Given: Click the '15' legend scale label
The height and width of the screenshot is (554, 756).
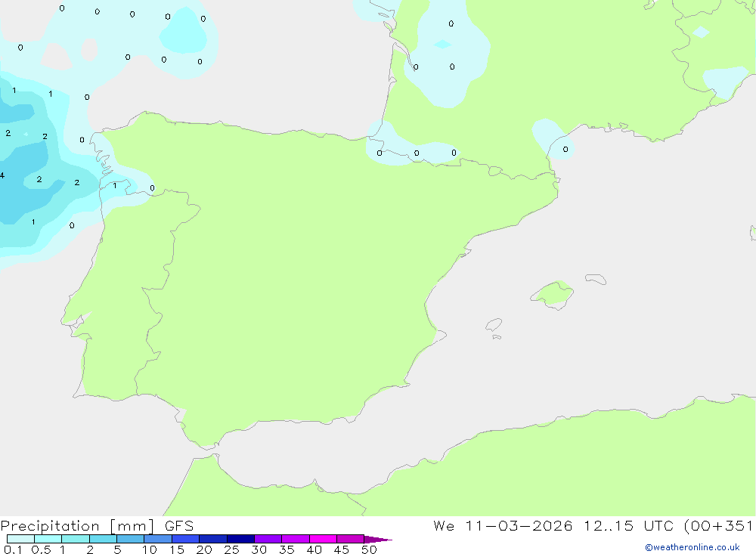Looking at the screenshot, I should point(177,549).
